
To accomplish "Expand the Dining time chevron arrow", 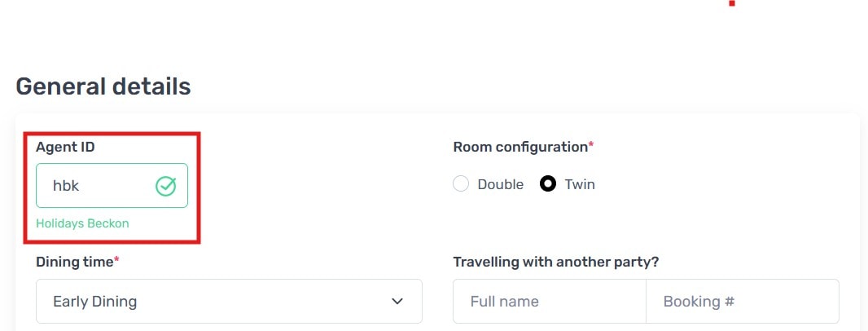I will (x=397, y=302).
